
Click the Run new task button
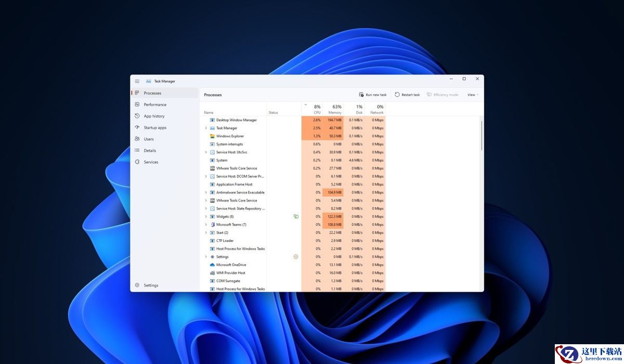373,95
